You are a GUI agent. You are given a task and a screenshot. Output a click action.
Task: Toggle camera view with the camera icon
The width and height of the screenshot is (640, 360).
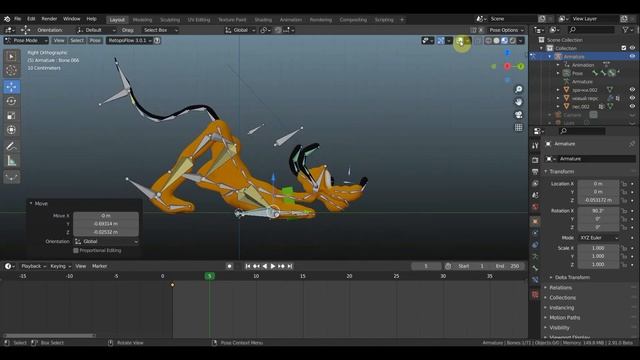[518, 114]
